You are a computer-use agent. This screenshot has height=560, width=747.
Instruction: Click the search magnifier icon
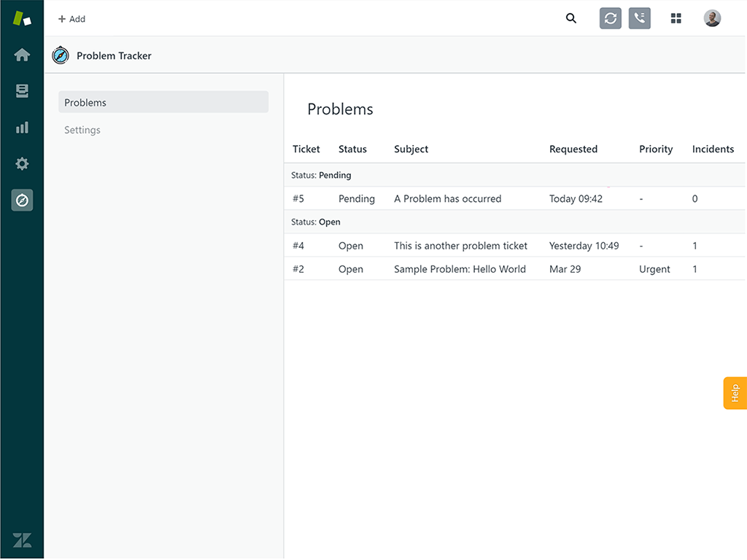tap(571, 18)
